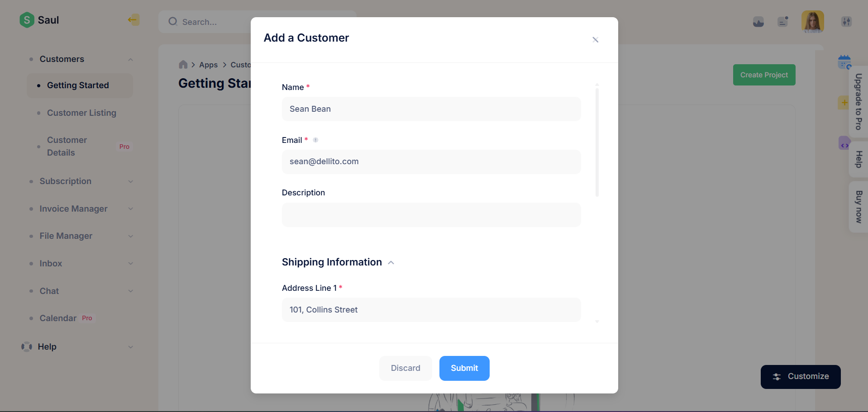
Task: Click the top-right settings sliders icon
Action: [846, 22]
